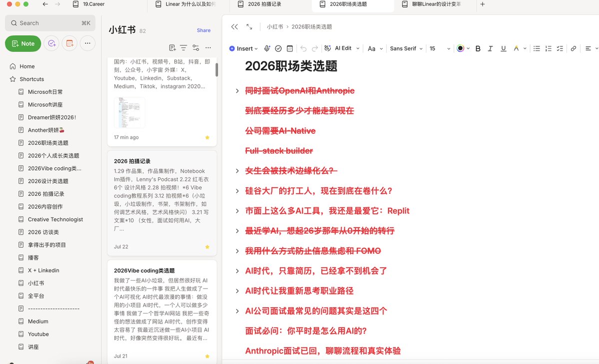Expand the 硅谷大厂的打工人 bullet item
Image resolution: width=599 pixels, height=364 pixels.
tap(237, 191)
